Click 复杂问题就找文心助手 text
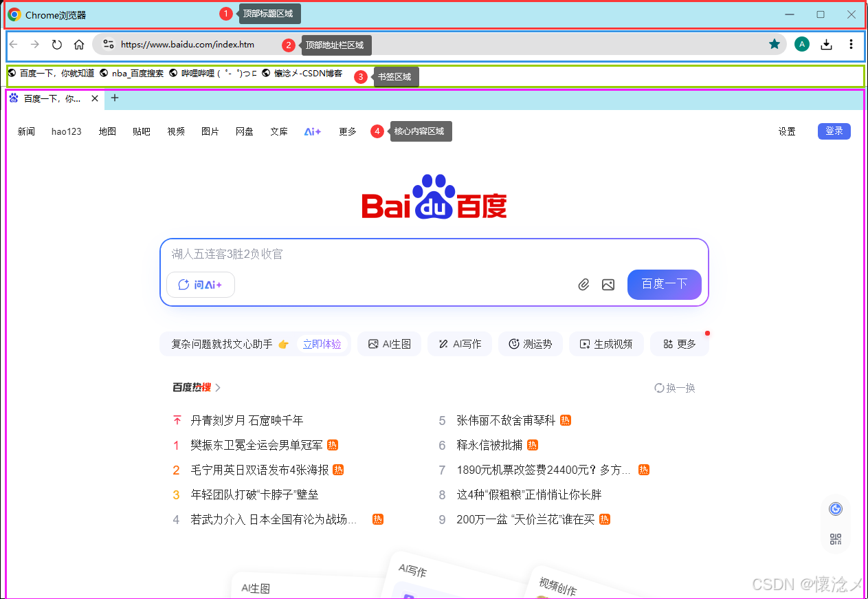The width and height of the screenshot is (868, 599). click(222, 344)
